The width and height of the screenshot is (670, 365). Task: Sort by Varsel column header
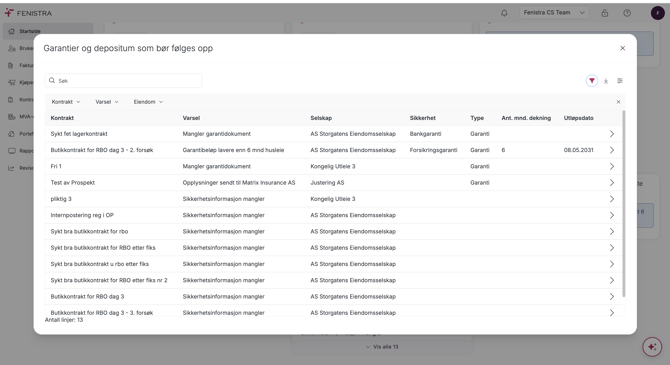(x=191, y=118)
